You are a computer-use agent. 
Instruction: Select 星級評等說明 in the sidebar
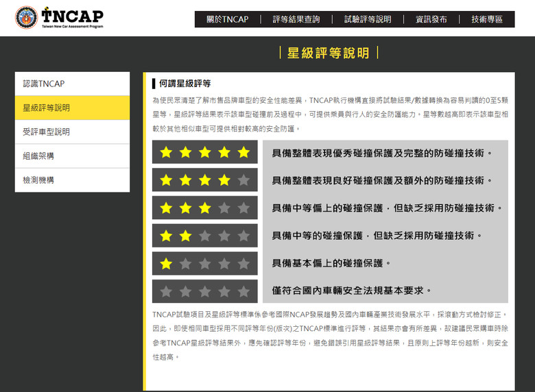[72, 108]
